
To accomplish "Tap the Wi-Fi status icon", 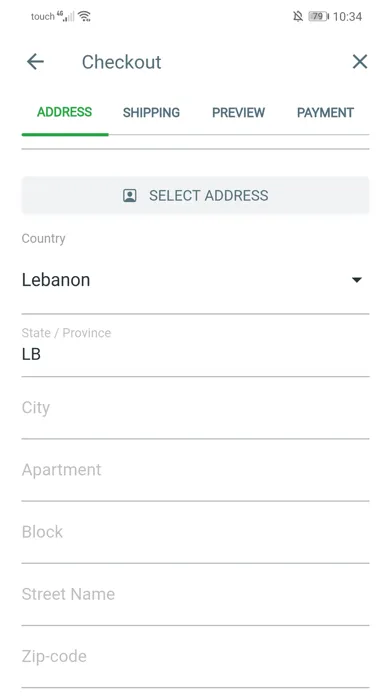I will pos(84,16).
